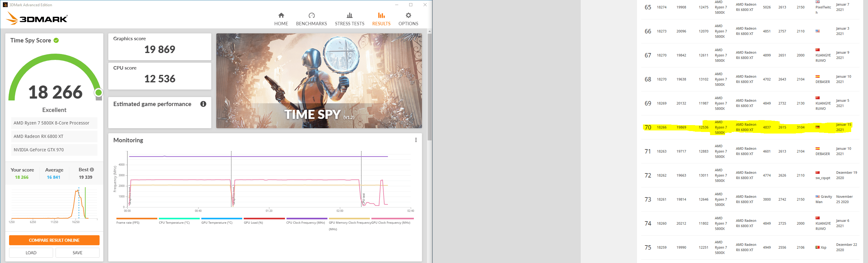Screen dimensions: 868x263
Task: Click the Average score 16 841
Action: click(x=54, y=177)
